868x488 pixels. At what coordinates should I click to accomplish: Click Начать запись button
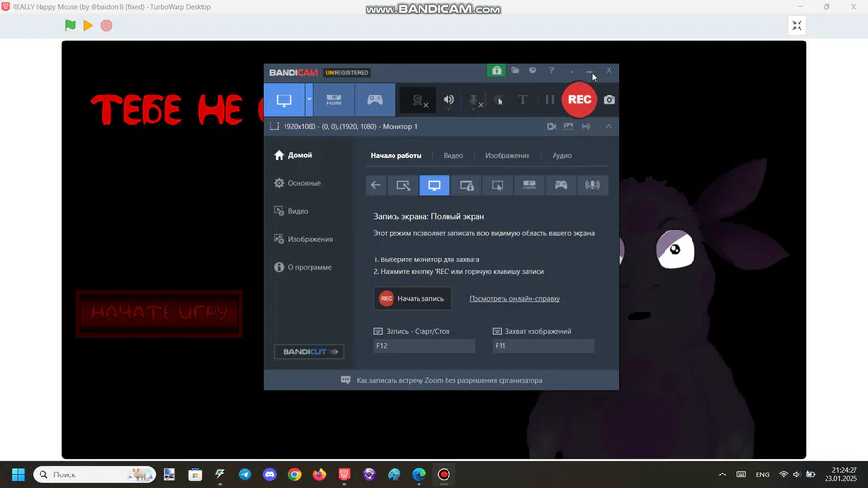coord(413,298)
